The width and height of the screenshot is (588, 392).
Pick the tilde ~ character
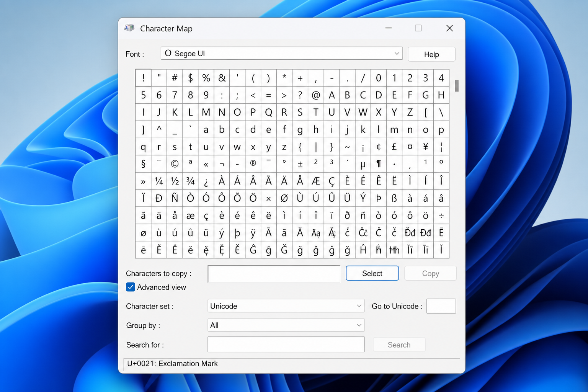[x=347, y=147]
